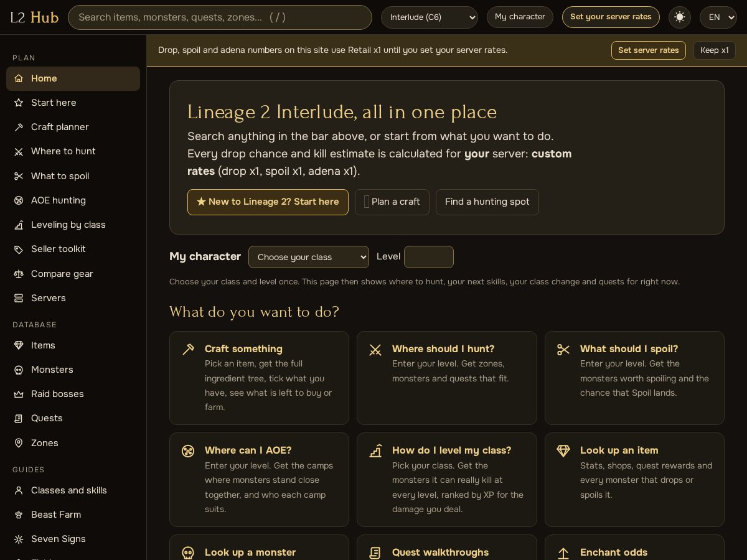
Task: Click Set your server rates header button
Action: pyautogui.click(x=611, y=17)
